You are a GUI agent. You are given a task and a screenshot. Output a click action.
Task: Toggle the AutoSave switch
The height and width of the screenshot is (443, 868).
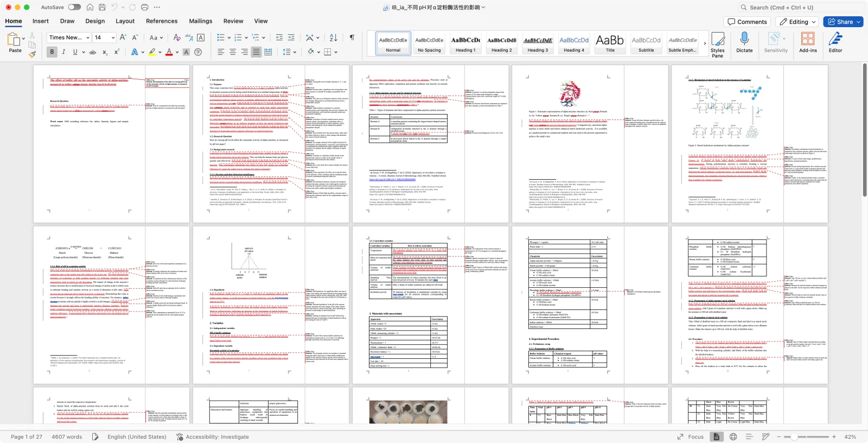74,7
